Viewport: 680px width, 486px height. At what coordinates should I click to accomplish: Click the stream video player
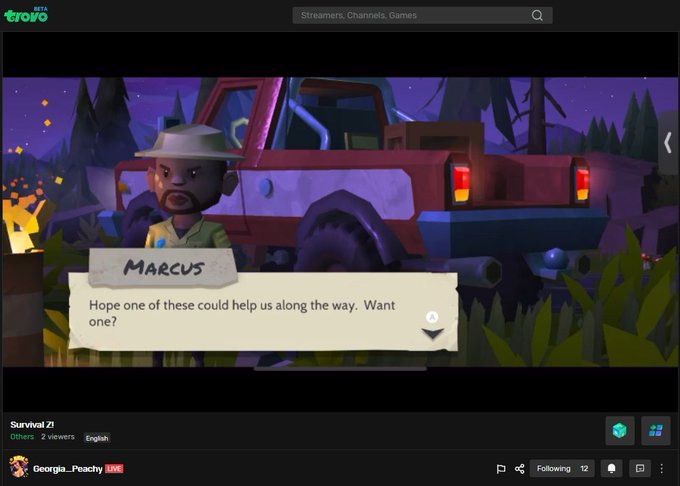340,222
